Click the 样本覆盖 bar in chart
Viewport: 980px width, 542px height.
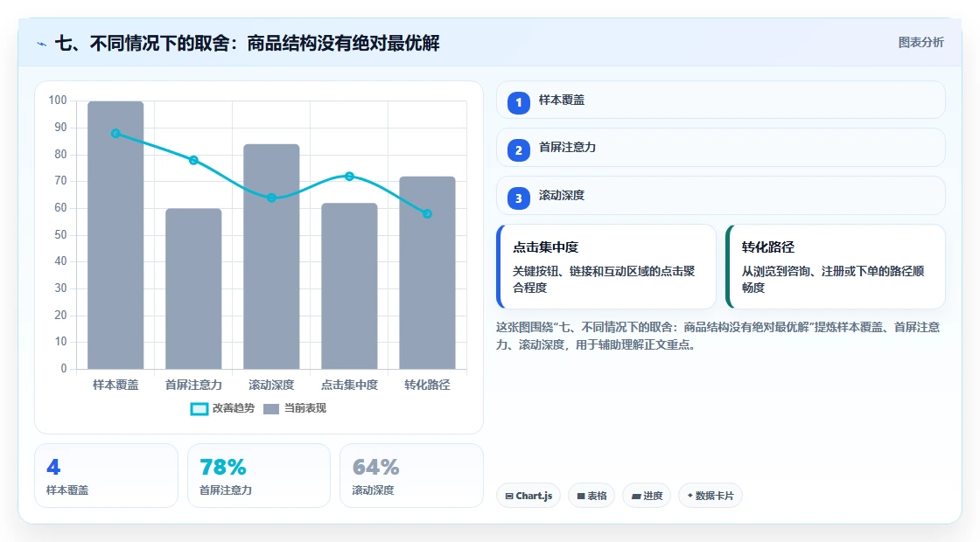pyautogui.click(x=115, y=235)
